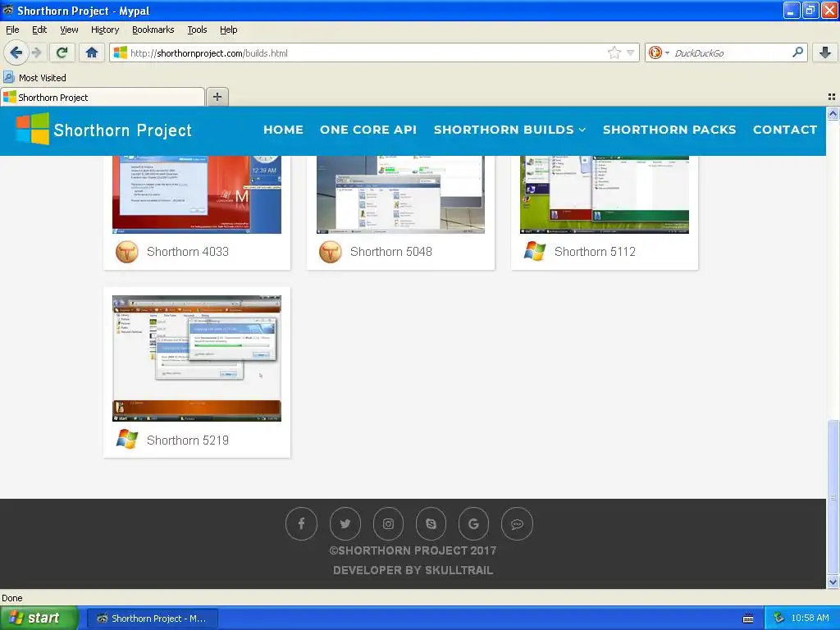Select Shorthorn Project taskbar window button
The height and width of the screenshot is (630, 840).
152,619
